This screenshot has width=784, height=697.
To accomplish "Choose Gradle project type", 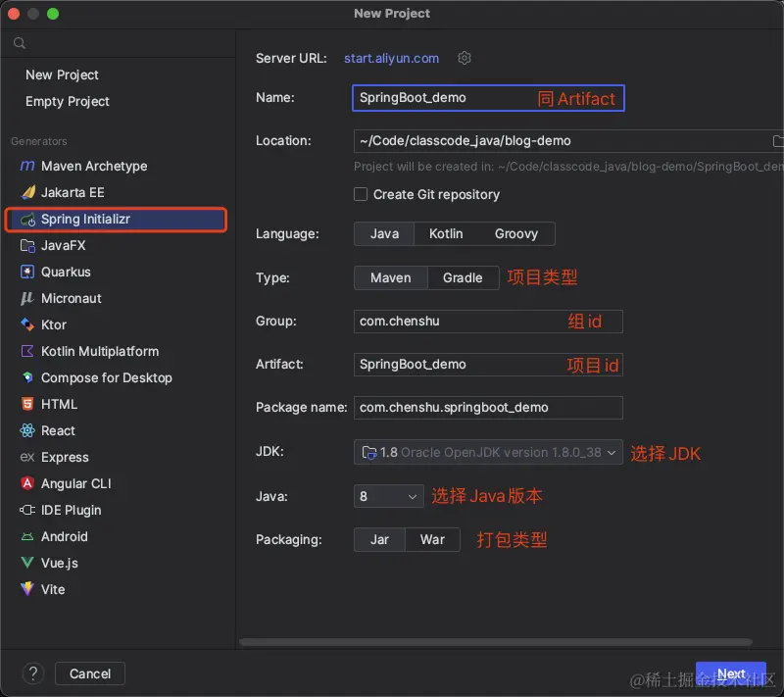I will (463, 278).
